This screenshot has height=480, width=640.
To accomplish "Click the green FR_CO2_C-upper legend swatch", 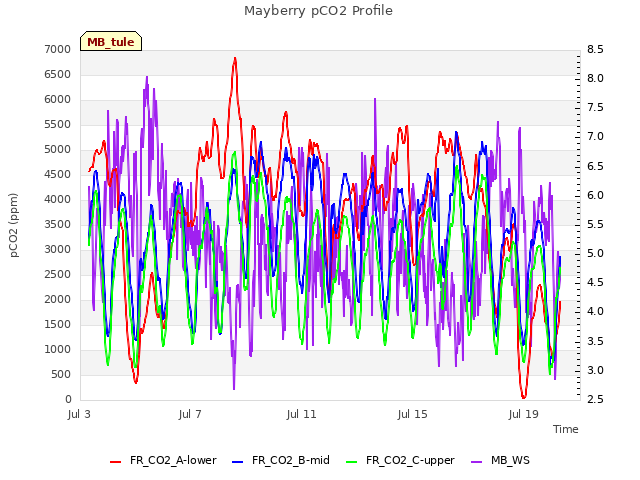I will click(351, 462).
